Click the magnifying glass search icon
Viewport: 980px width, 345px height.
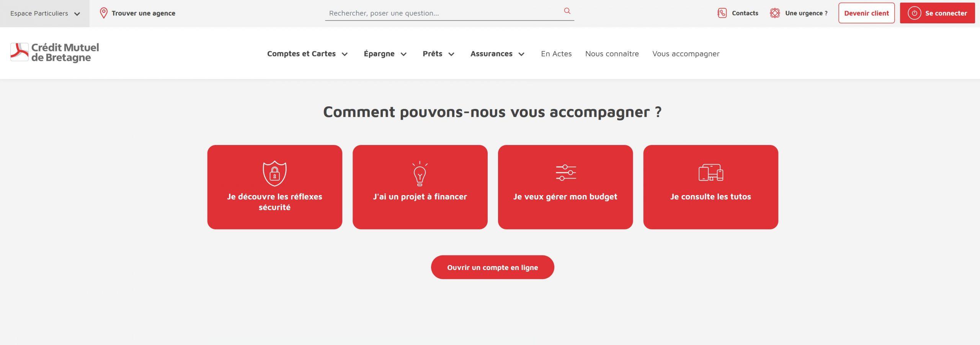click(567, 11)
